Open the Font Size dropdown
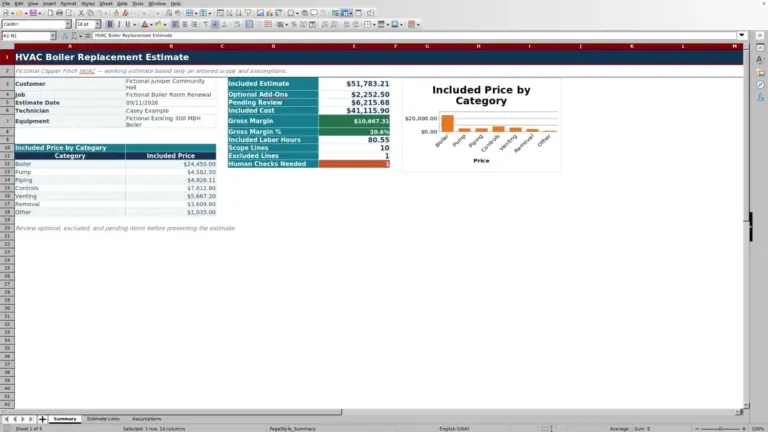 [97, 24]
